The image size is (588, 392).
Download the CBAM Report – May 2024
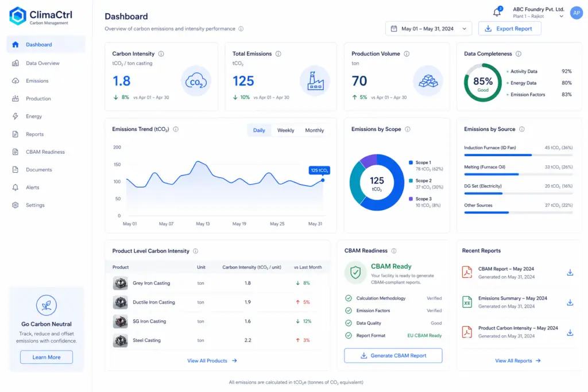[570, 273]
